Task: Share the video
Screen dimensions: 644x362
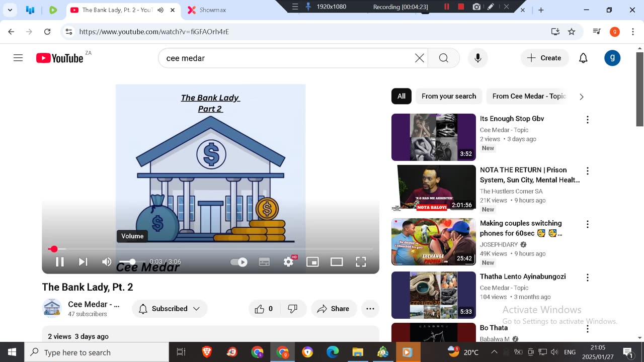Action: pos(333,309)
